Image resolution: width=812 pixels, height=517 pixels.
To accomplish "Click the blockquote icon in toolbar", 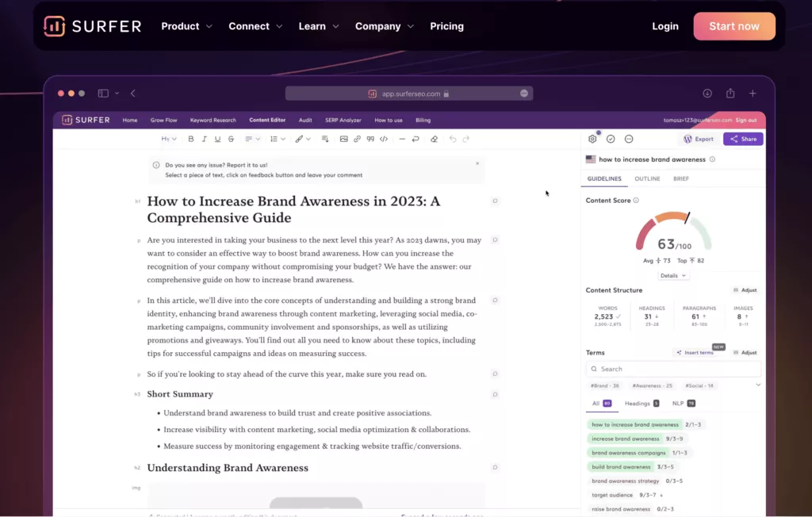I will [370, 139].
